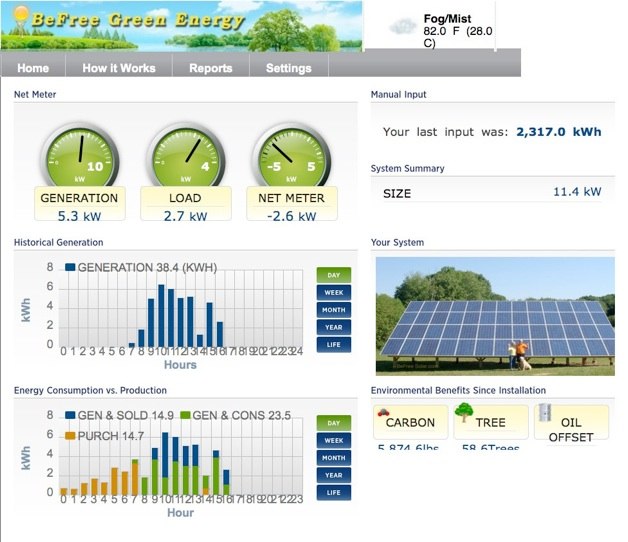Image resolution: width=628 pixels, height=542 pixels.
Task: Click the solar panel system photo
Action: pyautogui.click(x=494, y=315)
